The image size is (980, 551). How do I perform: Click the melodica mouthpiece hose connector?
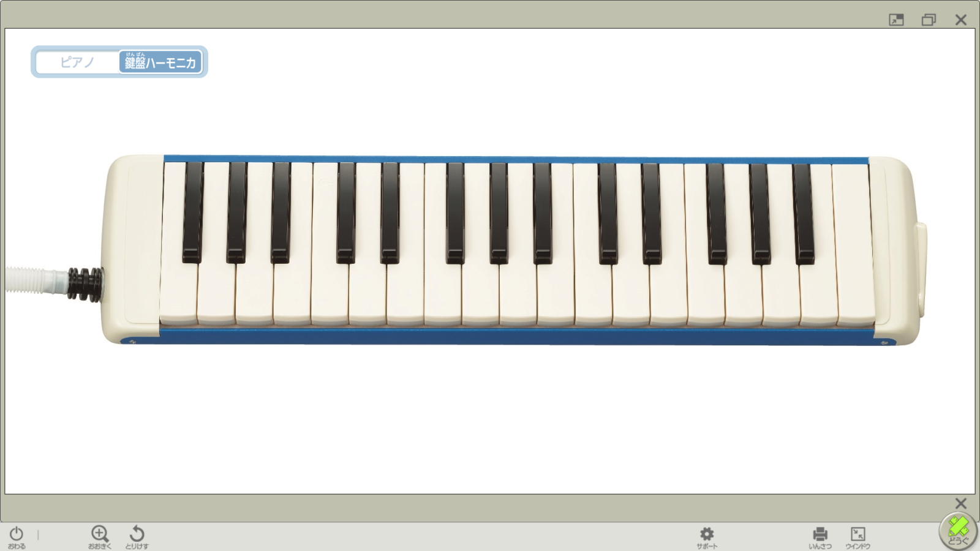85,283
